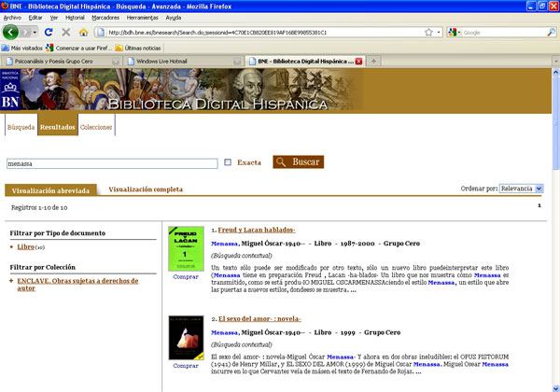Open the Archivo menu

pos(12,18)
